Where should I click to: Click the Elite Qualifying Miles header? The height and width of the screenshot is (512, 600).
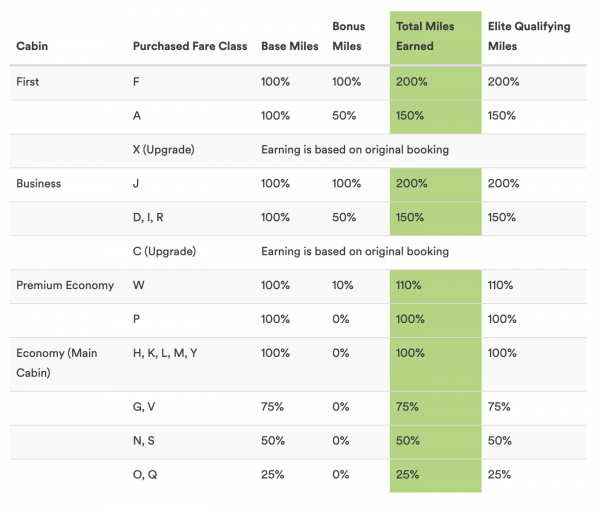[x=528, y=36]
